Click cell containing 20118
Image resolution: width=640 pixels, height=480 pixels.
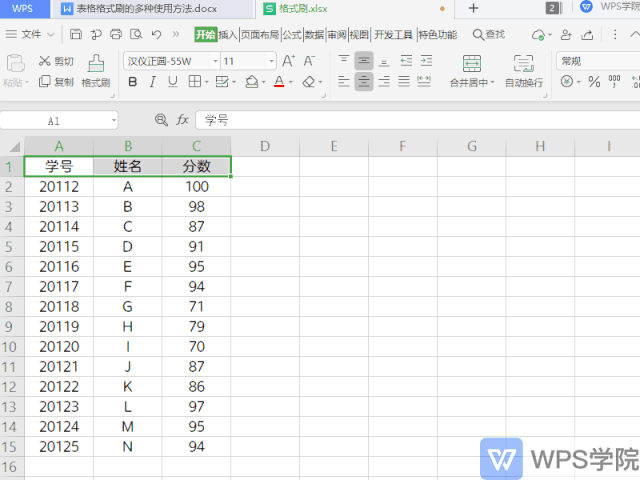point(59,307)
